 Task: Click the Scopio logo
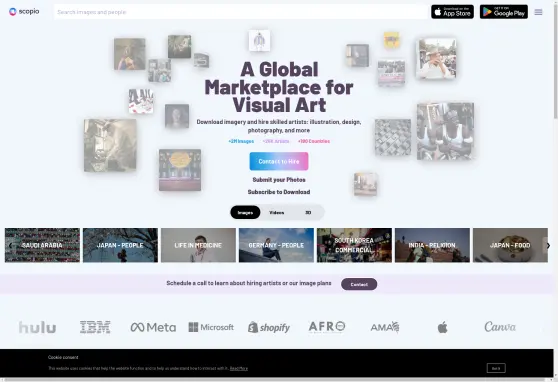click(x=24, y=12)
